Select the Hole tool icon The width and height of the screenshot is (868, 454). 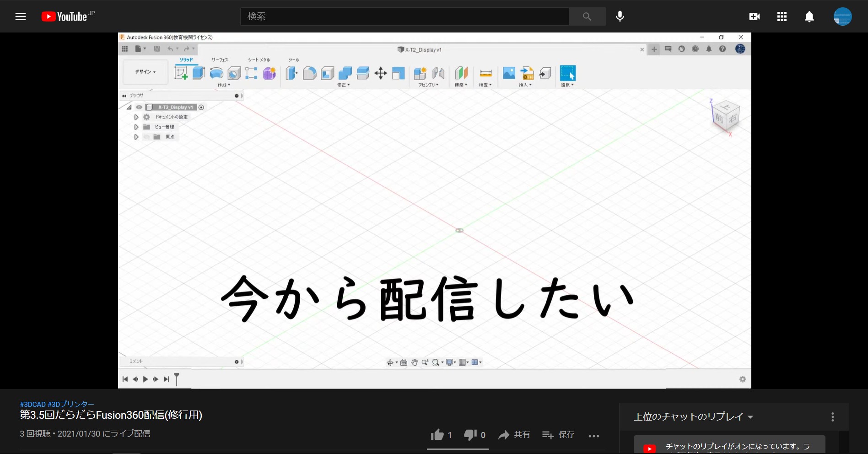point(234,73)
